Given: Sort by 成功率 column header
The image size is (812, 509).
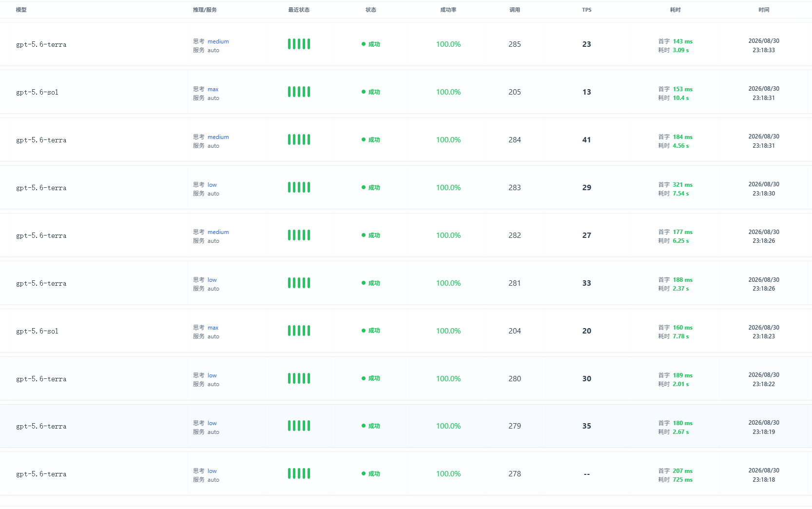Looking at the screenshot, I should (x=448, y=10).
